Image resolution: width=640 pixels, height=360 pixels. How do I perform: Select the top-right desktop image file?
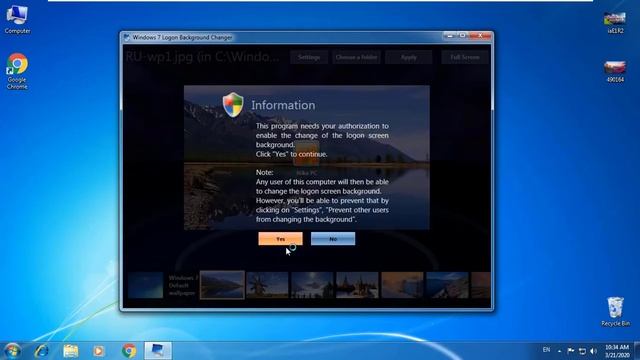(x=615, y=23)
